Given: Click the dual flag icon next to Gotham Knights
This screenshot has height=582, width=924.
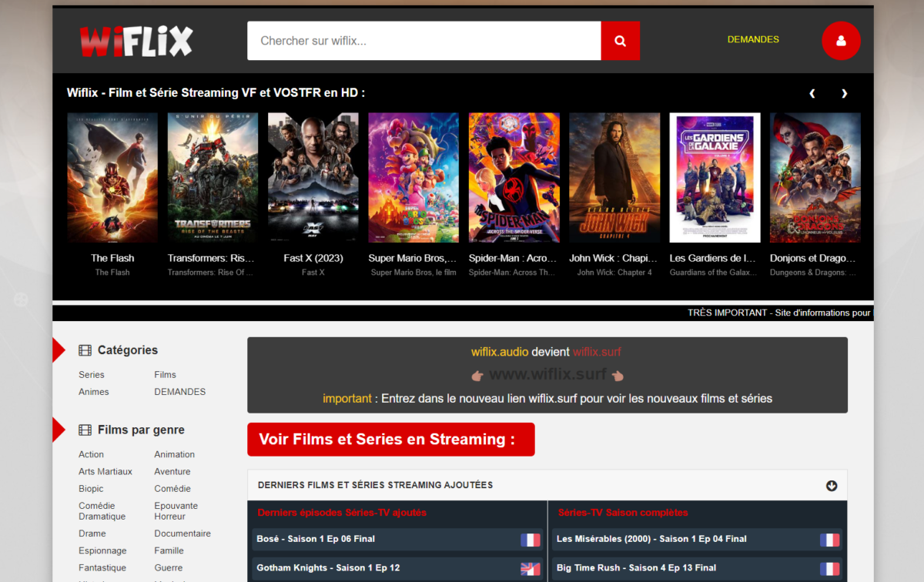Looking at the screenshot, I should 530,568.
